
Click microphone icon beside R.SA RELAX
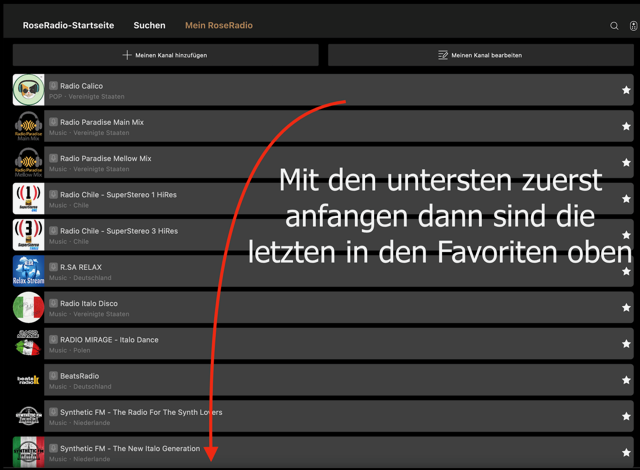53,267
